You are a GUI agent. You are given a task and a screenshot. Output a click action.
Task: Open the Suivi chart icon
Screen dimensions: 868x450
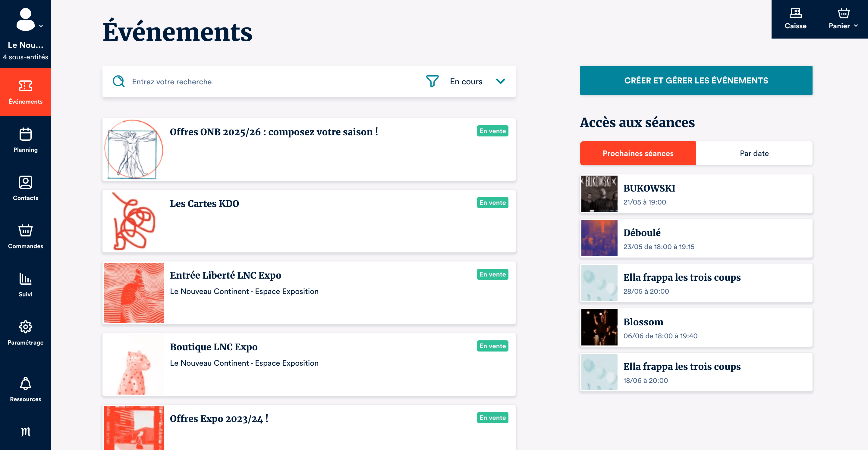[x=26, y=279]
